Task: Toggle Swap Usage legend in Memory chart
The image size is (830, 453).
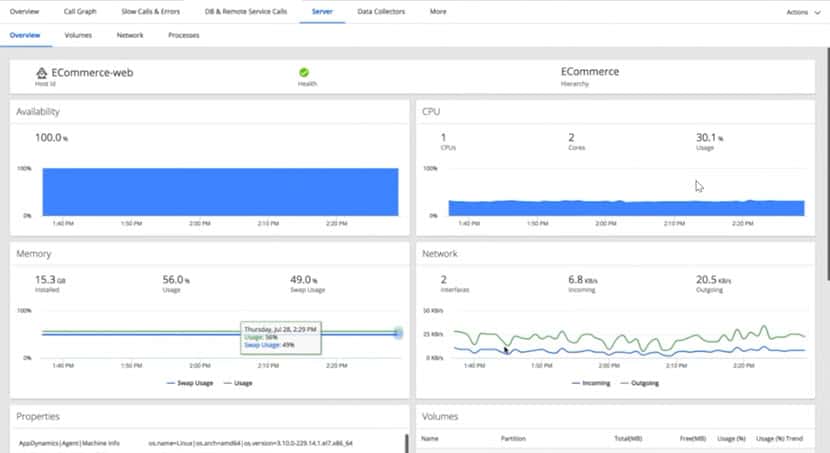Action: click(190, 383)
